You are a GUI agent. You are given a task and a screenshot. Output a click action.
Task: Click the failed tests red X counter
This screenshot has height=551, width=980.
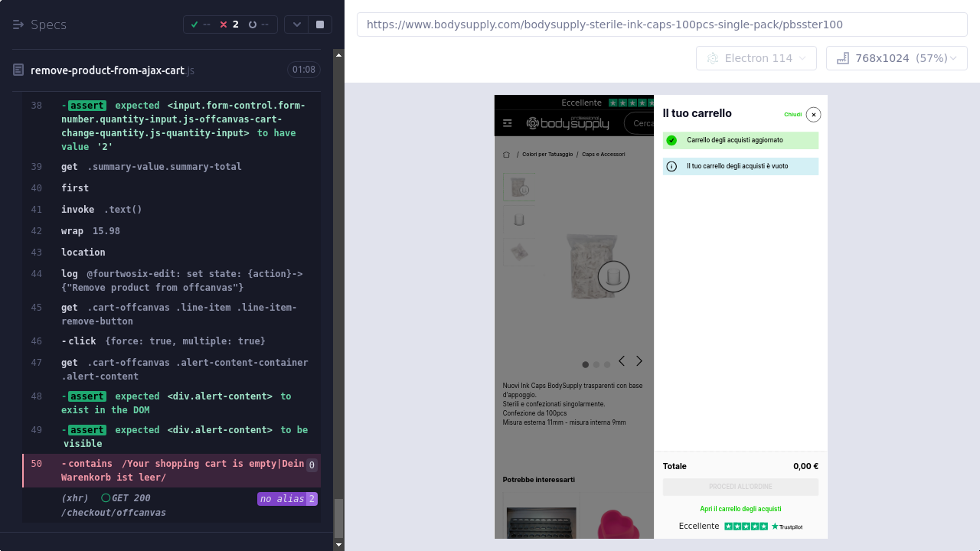click(229, 24)
